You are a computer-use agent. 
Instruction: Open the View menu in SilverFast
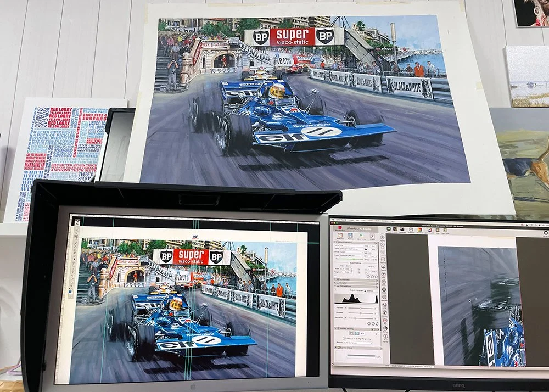pos(363,221)
